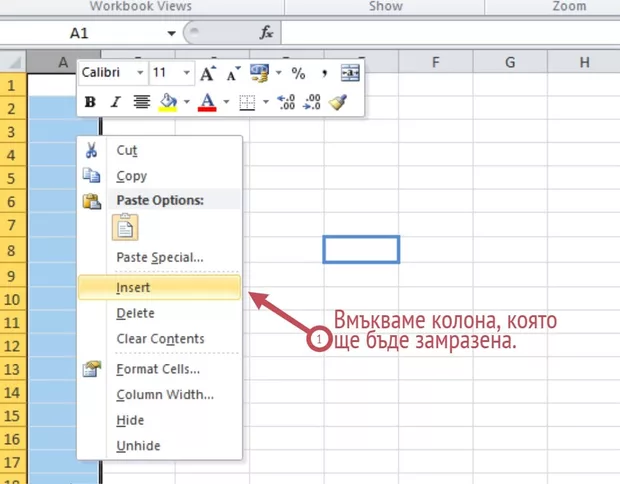This screenshot has width=620, height=484.
Task: Apply yellow fill color bucket
Action: tap(168, 102)
